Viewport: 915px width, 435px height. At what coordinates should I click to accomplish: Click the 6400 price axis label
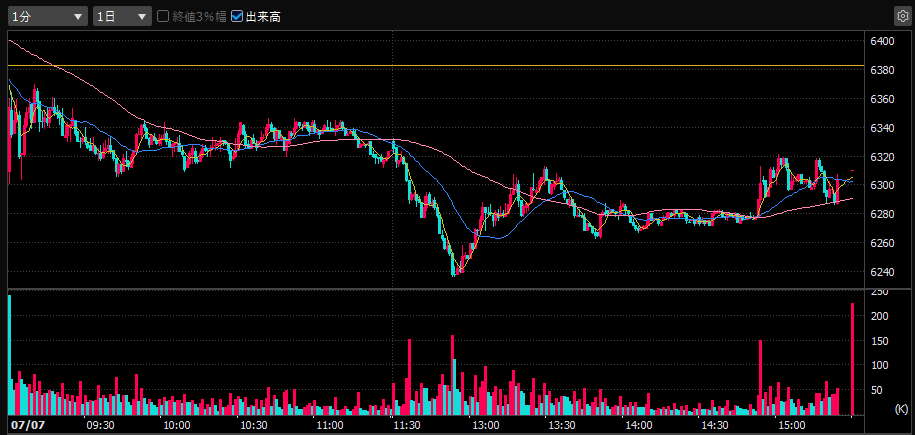tap(882, 41)
